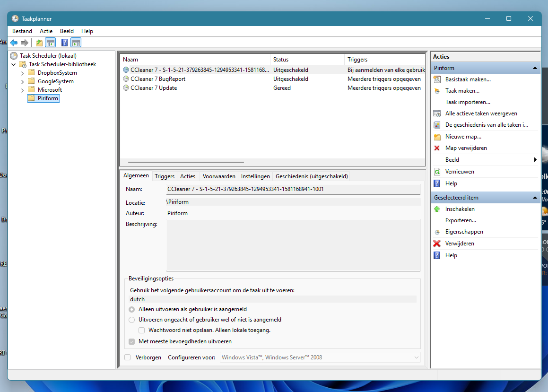Switch to the Instellingen tab

click(x=255, y=176)
